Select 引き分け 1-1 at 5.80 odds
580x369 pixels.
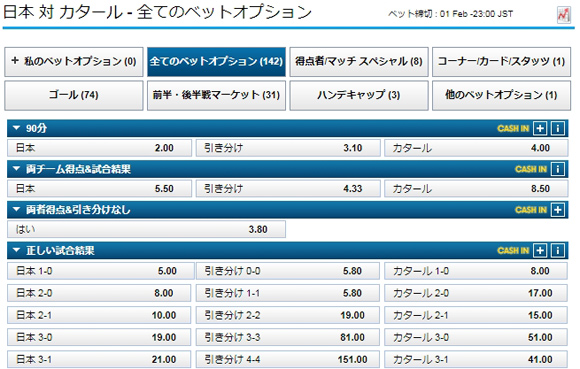(288, 293)
